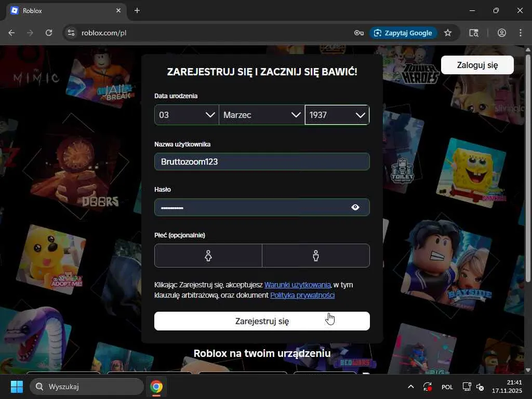Open the Chrome profile avatar icon

point(502,33)
